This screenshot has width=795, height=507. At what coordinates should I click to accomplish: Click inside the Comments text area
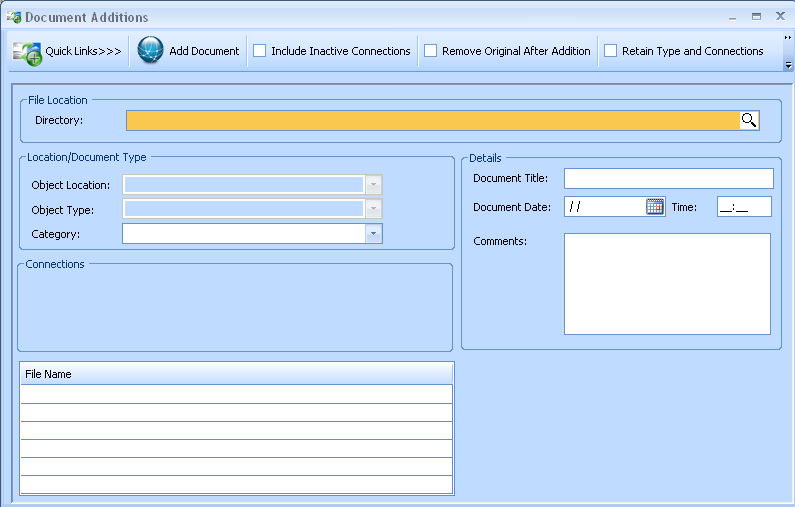(667, 283)
